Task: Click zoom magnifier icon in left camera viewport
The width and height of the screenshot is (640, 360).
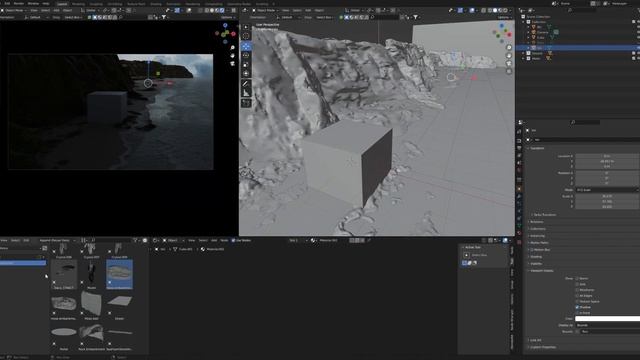Action: click(x=233, y=48)
